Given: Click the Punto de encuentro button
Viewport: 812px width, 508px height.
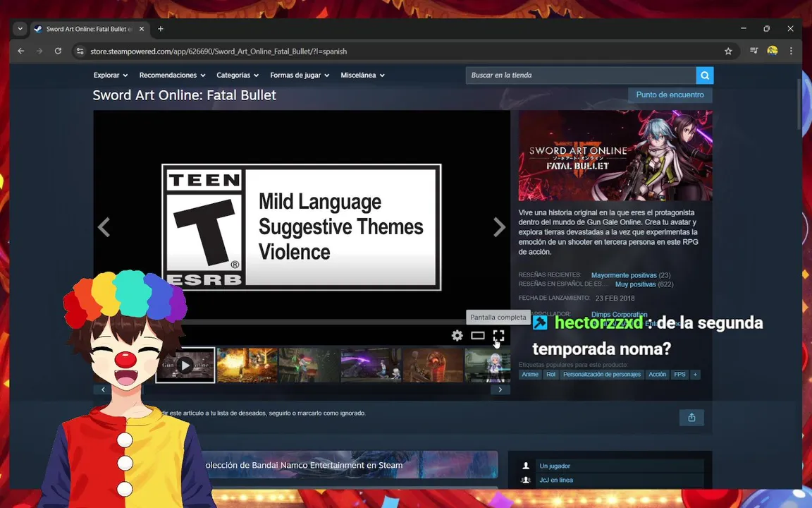Looking at the screenshot, I should (670, 95).
